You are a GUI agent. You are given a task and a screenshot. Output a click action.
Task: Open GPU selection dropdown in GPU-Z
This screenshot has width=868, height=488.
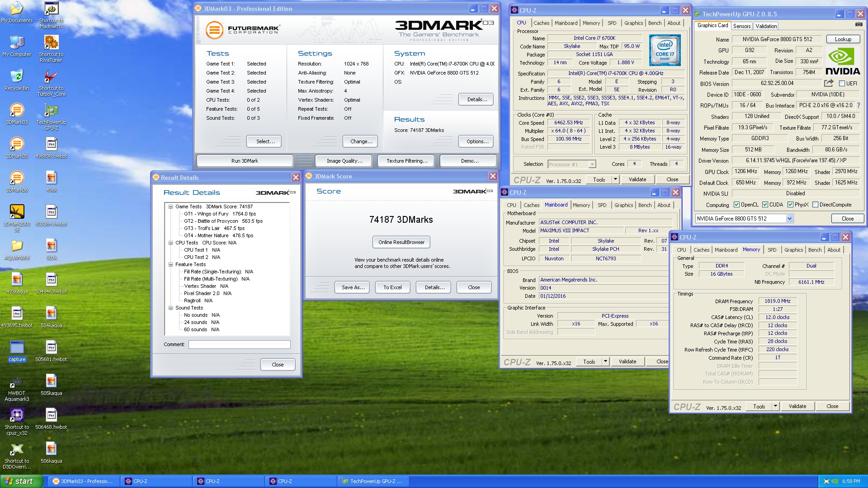pyautogui.click(x=789, y=219)
